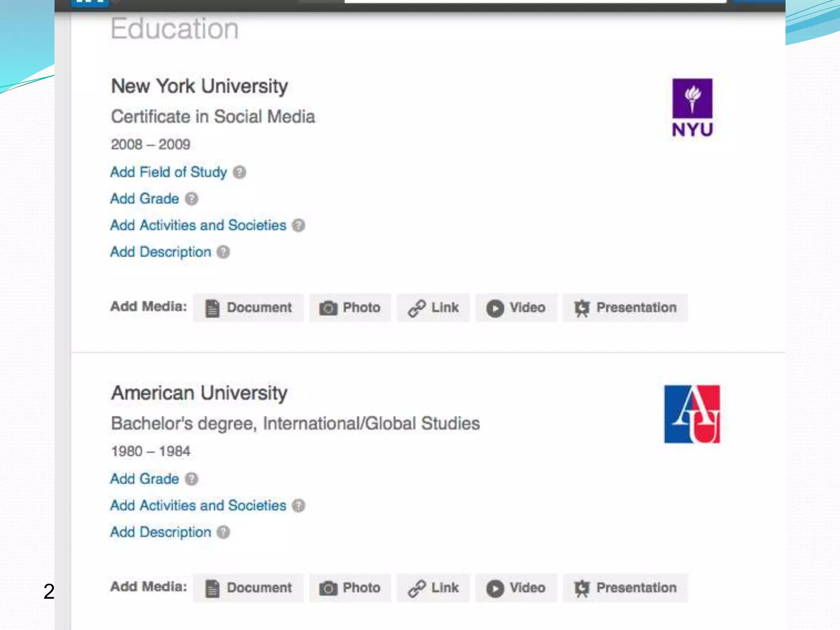Click Add Activities and Societies under American University
The image size is (840, 630).
[x=198, y=506]
